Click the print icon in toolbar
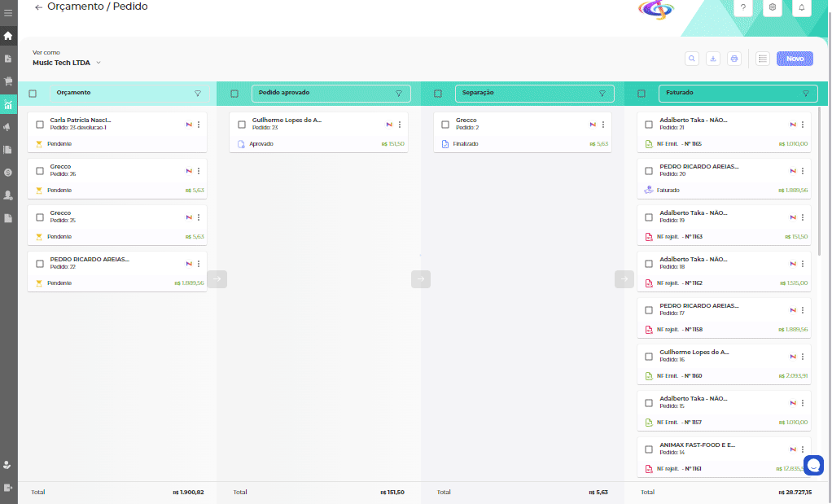Image resolution: width=832 pixels, height=504 pixels. point(734,59)
